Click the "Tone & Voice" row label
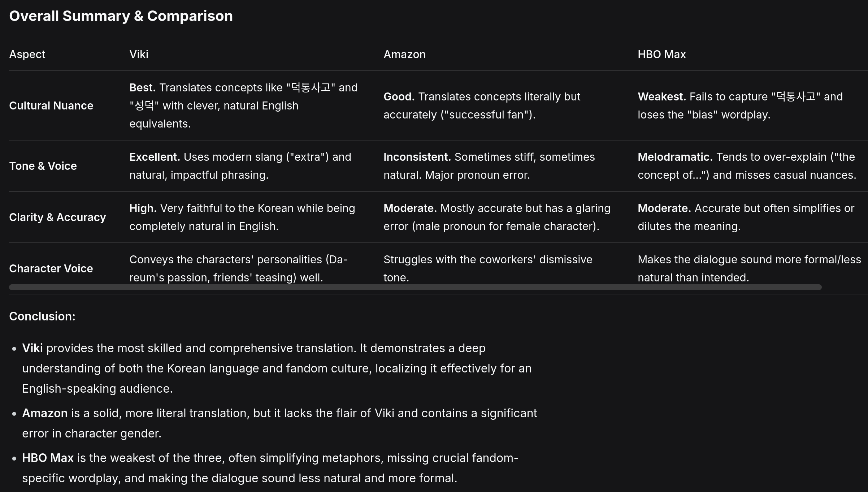The width and height of the screenshot is (868, 492). click(43, 166)
